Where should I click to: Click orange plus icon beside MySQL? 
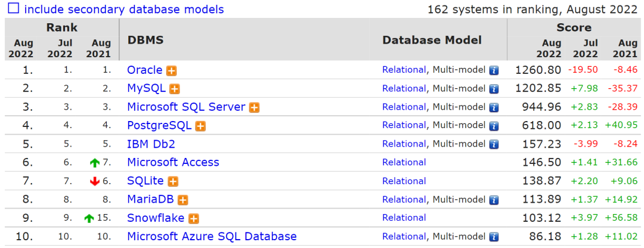point(175,89)
